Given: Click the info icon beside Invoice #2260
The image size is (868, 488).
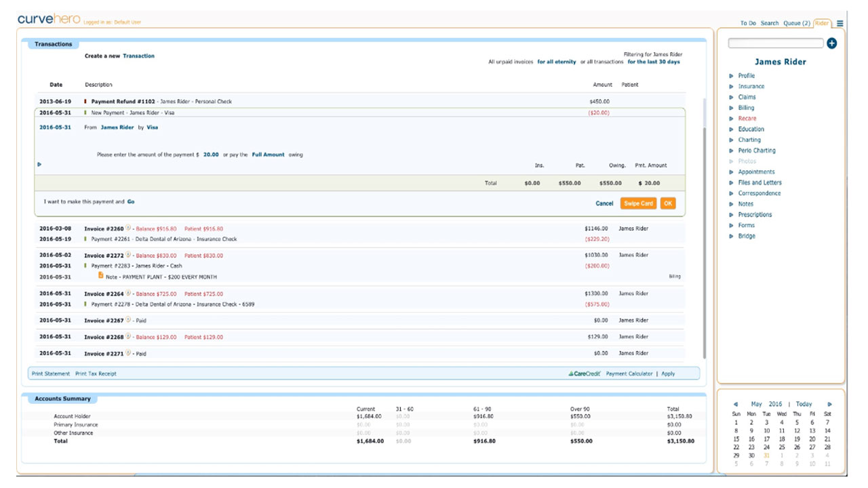Looking at the screenshot, I should (x=128, y=228).
